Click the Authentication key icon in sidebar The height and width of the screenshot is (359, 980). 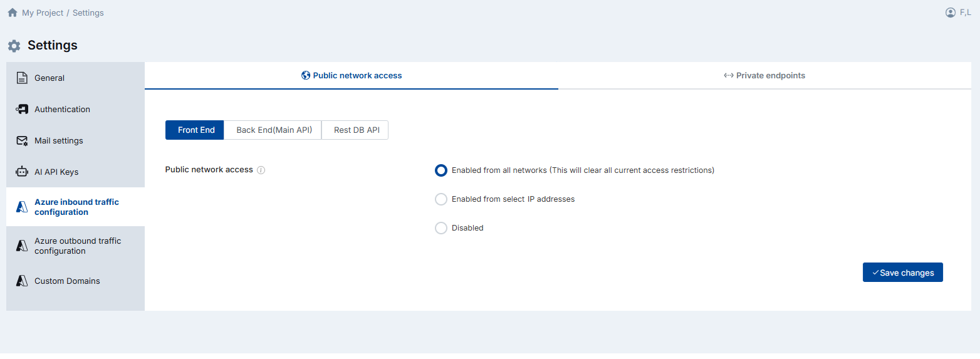22,110
